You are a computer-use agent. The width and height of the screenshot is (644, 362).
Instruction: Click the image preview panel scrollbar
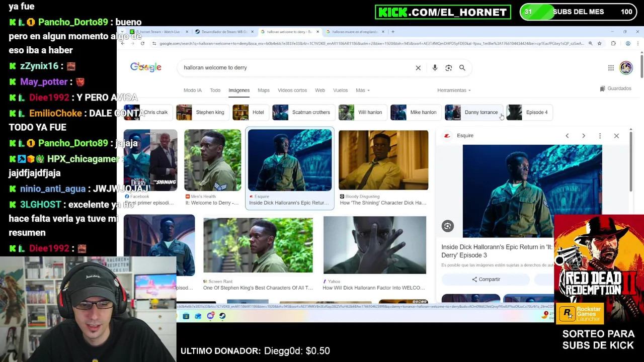[x=630, y=161]
